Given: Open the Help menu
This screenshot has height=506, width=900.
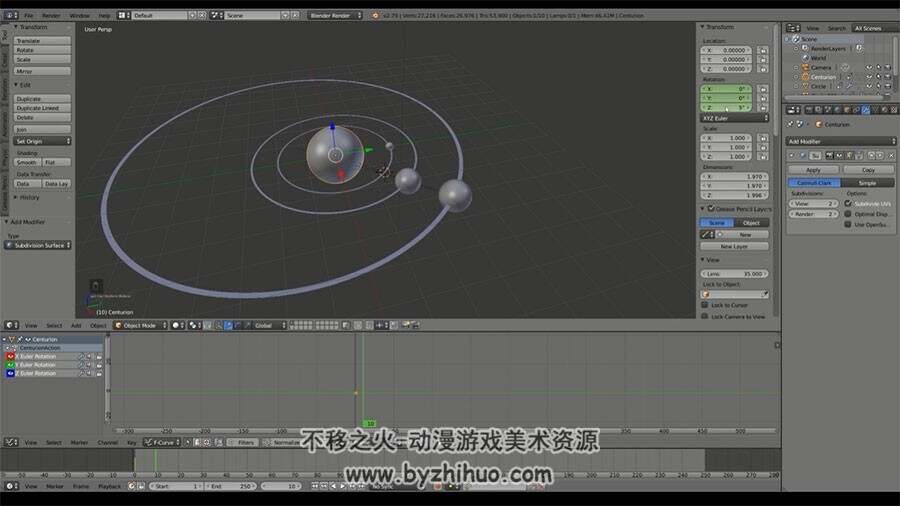Looking at the screenshot, I should coord(104,15).
